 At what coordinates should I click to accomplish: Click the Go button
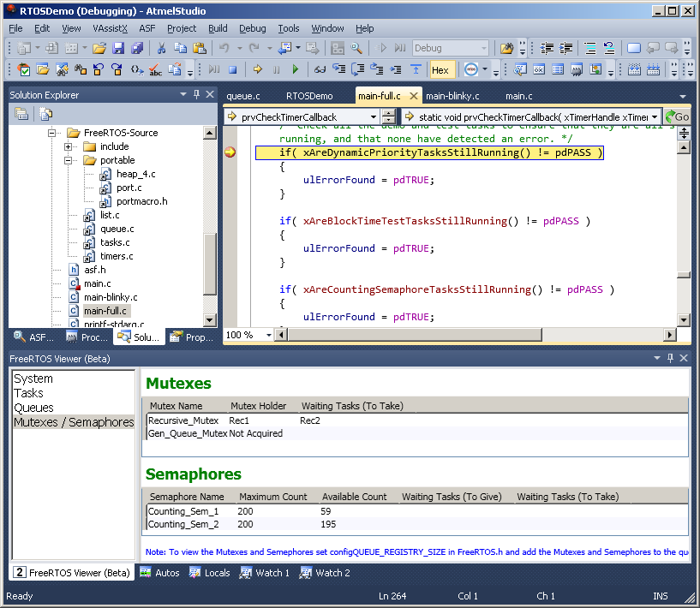(677, 117)
